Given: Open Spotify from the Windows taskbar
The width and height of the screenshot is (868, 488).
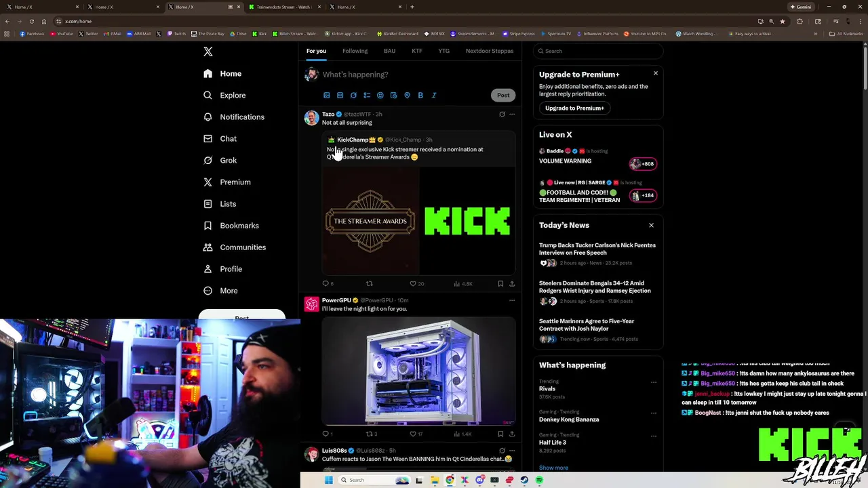Looking at the screenshot, I should (x=539, y=480).
